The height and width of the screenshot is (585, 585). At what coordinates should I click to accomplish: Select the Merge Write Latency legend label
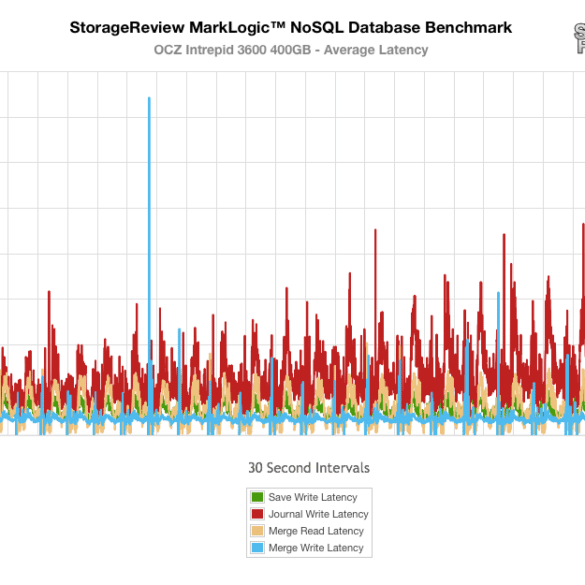[x=316, y=548]
